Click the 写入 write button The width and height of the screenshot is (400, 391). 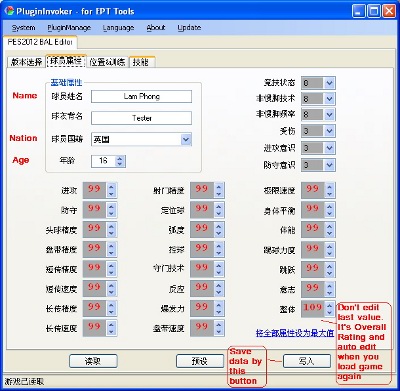307,361
